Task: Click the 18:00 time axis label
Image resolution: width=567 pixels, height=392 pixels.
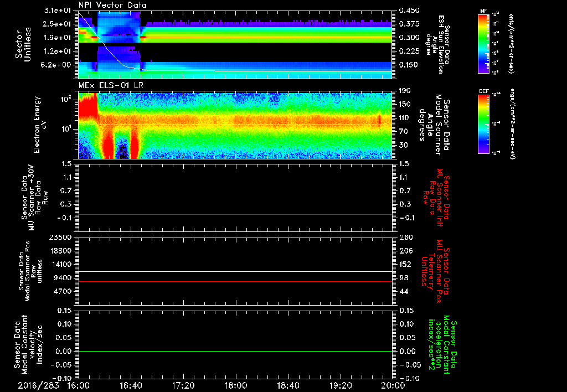Action: click(x=236, y=385)
